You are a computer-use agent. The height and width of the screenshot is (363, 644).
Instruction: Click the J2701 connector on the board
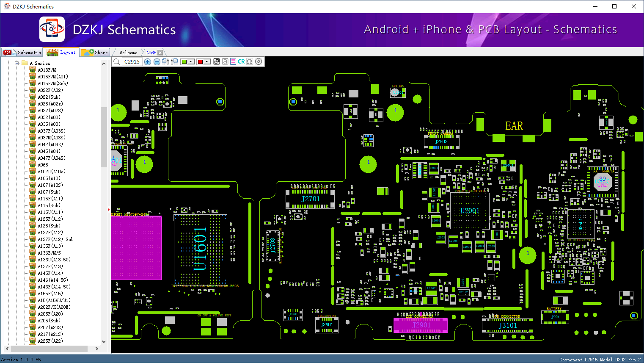[x=311, y=199]
